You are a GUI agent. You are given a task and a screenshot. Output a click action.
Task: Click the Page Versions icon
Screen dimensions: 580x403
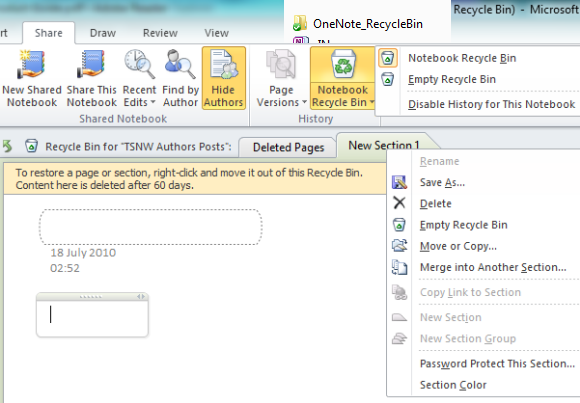click(x=281, y=64)
